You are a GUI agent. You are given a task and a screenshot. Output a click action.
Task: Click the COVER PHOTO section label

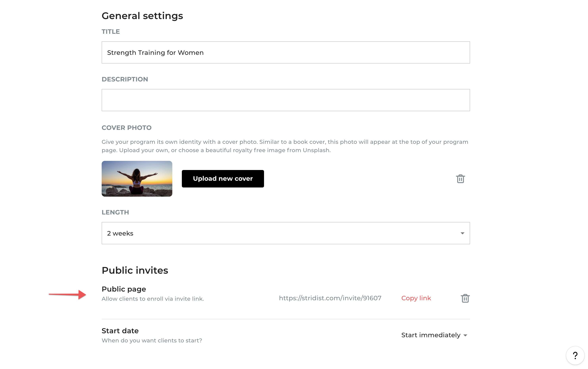tap(126, 128)
